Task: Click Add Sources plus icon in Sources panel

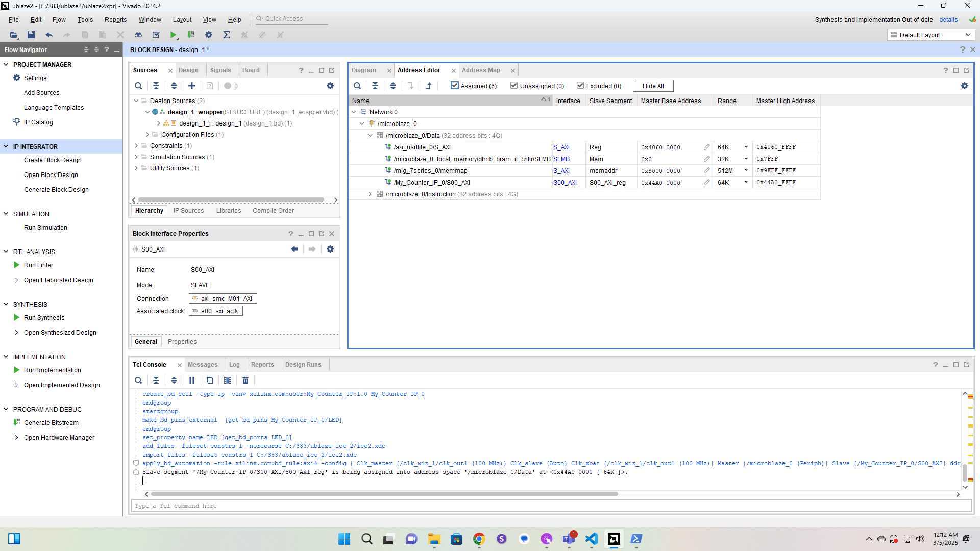Action: tap(192, 86)
